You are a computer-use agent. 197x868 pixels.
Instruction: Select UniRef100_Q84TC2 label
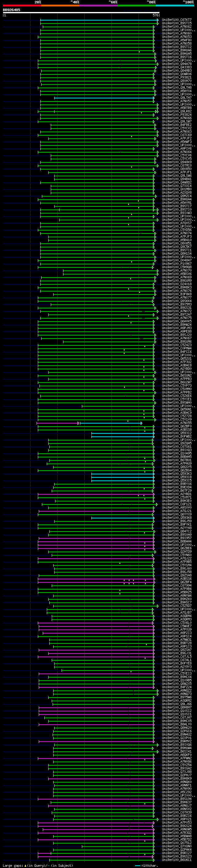click(x=177, y=531)
